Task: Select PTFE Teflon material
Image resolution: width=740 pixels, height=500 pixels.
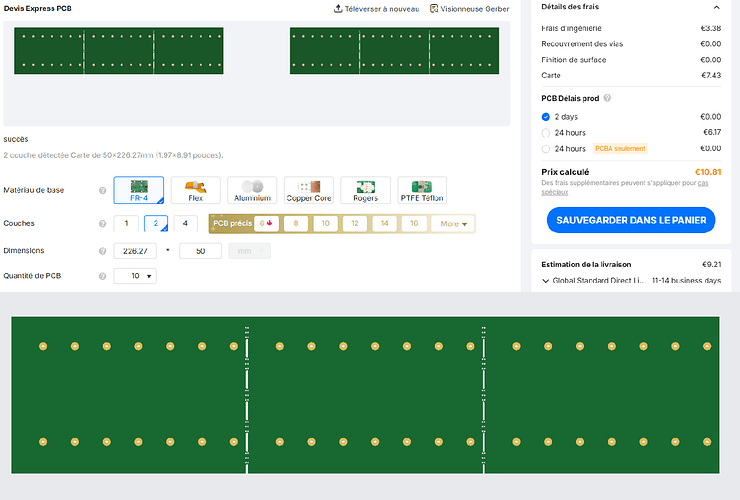Action: [422, 190]
